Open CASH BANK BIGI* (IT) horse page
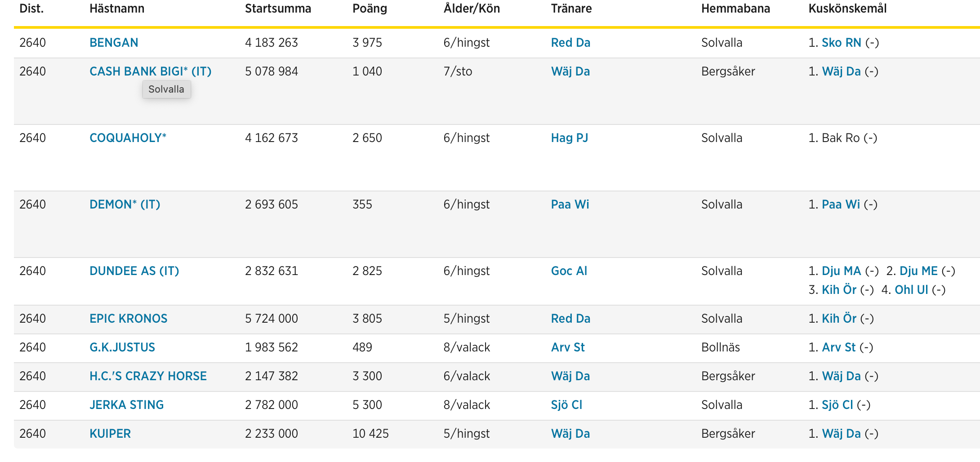This screenshot has height=462, width=980. click(150, 71)
